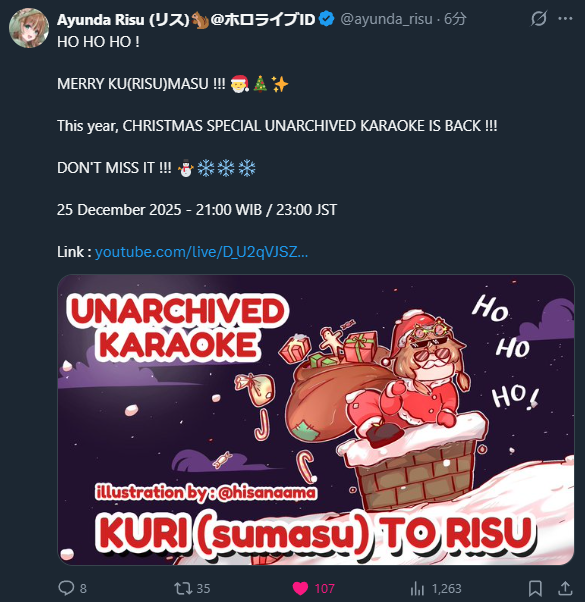Open the three-dot more options menu

click(565, 18)
